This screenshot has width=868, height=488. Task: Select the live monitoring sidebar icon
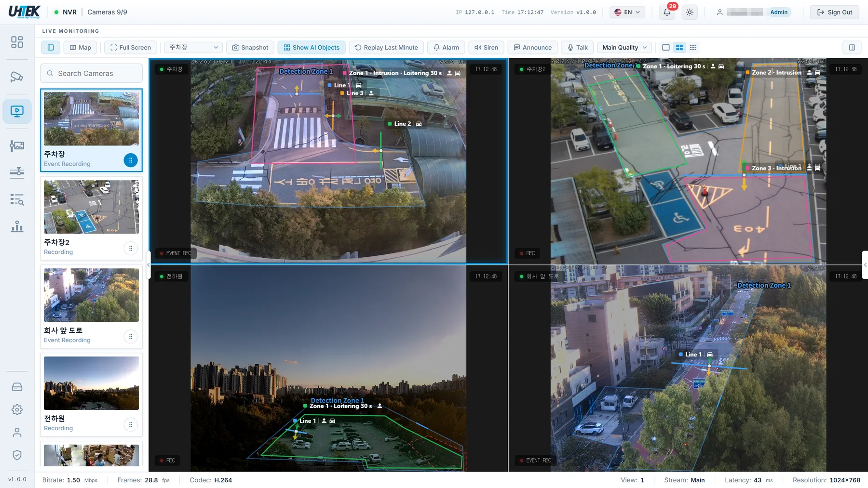click(x=17, y=111)
